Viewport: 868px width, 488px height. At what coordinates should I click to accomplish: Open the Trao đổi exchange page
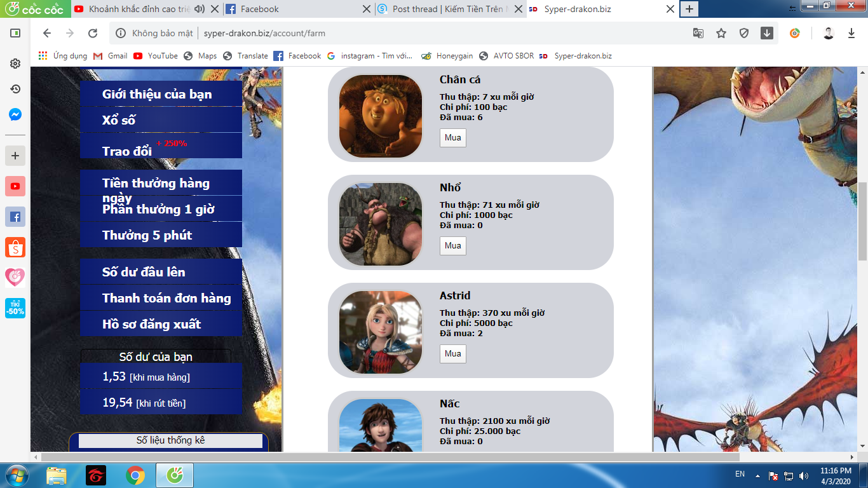(x=161, y=146)
